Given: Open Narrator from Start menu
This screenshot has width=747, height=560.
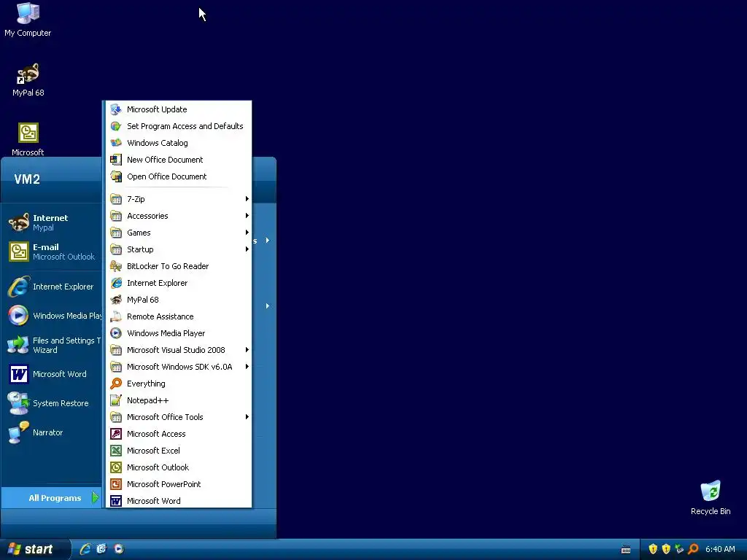Looking at the screenshot, I should coord(52,432).
